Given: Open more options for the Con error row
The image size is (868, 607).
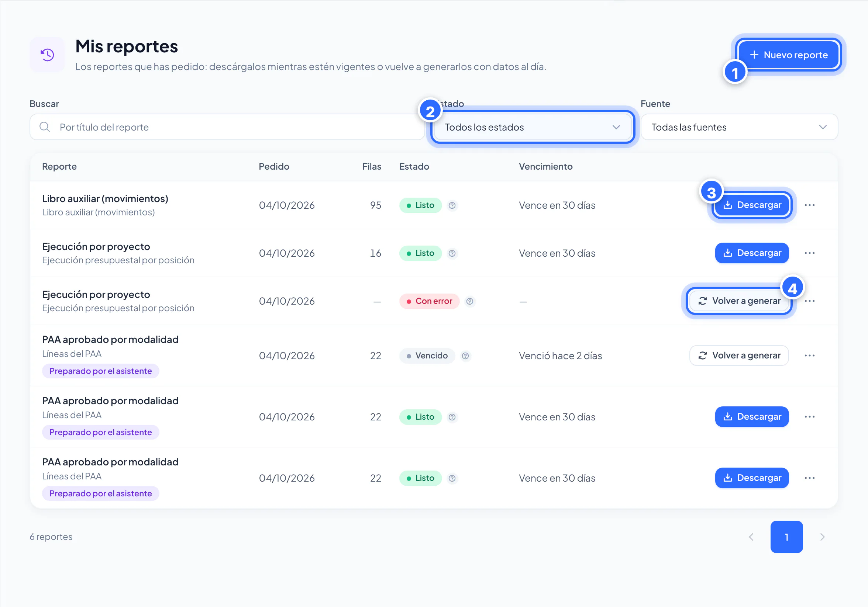Looking at the screenshot, I should 809,301.
